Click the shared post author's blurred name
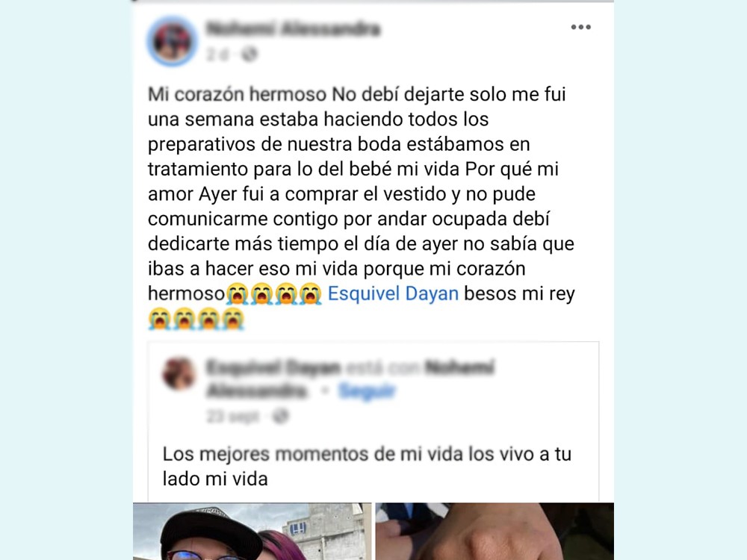This screenshot has width=747, height=560. coord(273,367)
